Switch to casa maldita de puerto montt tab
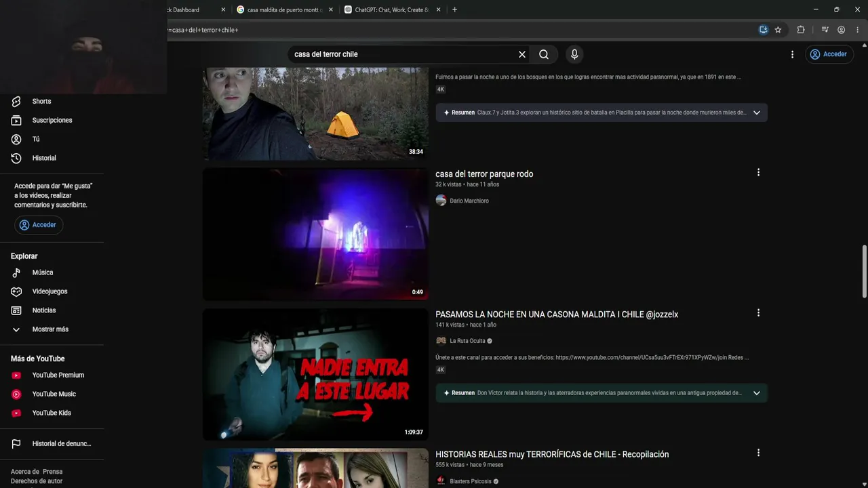The height and width of the screenshot is (488, 868). 285,10
